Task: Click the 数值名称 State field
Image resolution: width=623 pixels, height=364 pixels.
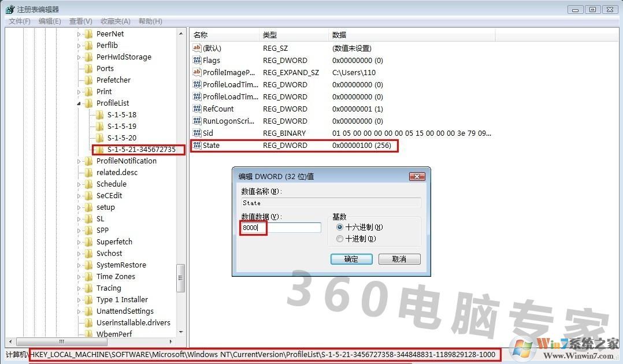Action: click(331, 203)
